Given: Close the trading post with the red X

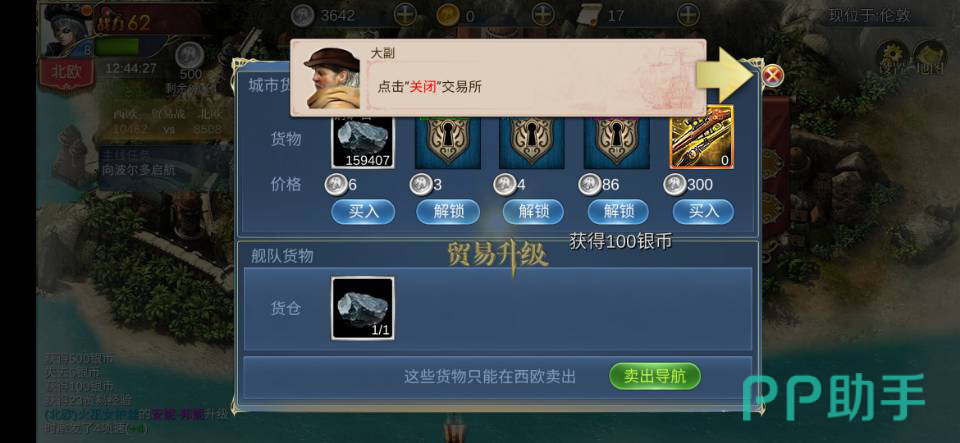Looking at the screenshot, I should (x=773, y=76).
